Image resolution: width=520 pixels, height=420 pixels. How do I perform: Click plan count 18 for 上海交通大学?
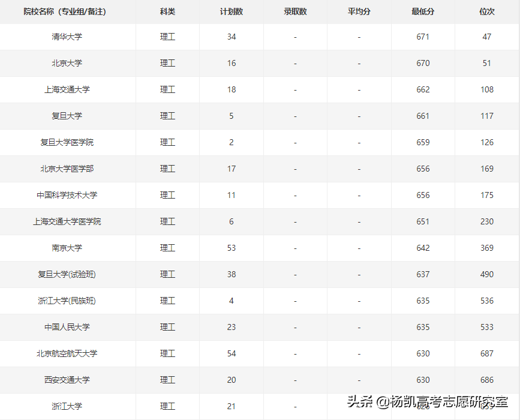tap(232, 89)
